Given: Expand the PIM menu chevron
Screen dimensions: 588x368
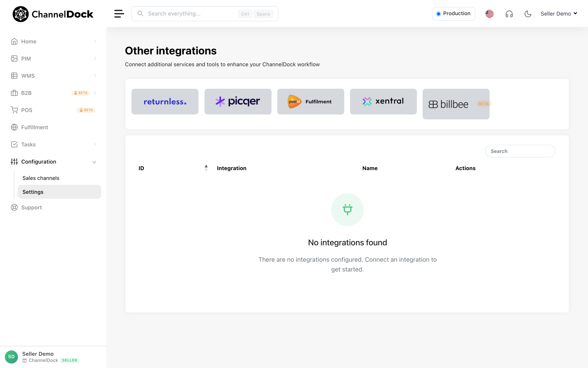Looking at the screenshot, I should pos(95,58).
